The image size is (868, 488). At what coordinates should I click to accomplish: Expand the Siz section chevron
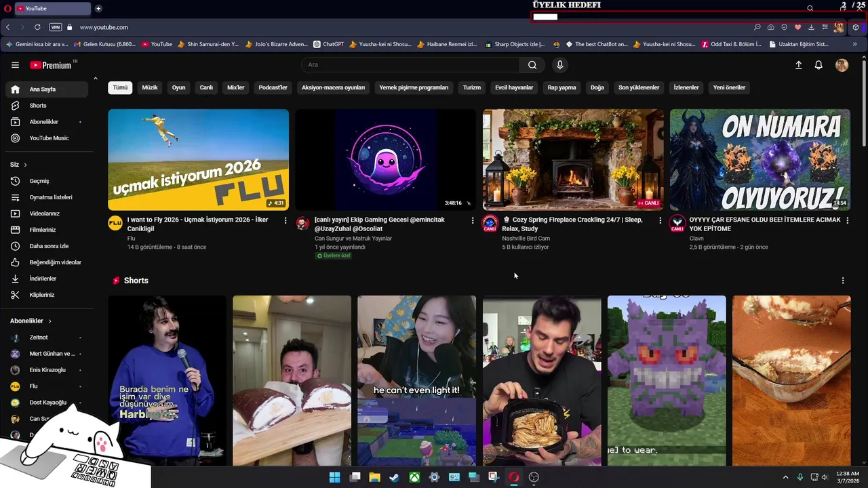pos(26,165)
